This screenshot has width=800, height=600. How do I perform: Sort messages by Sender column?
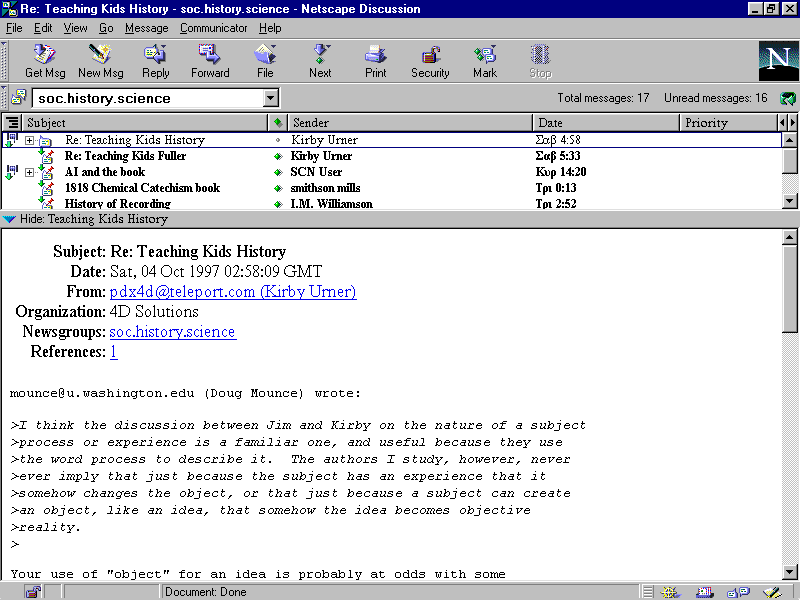click(x=410, y=122)
